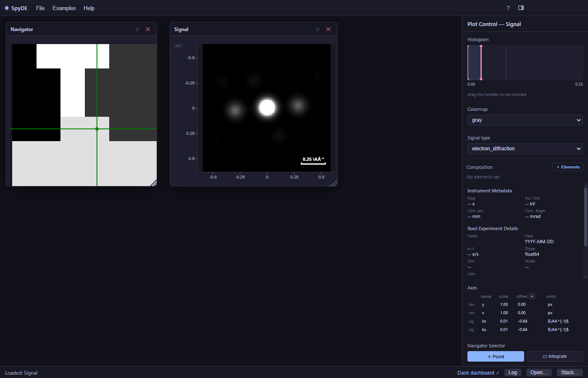Click the 'Loaded: Signal' status text

click(21, 373)
